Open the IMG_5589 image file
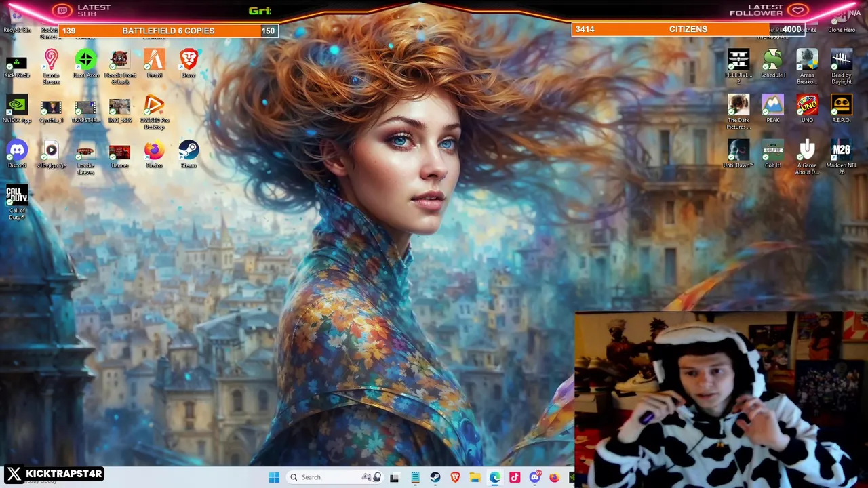Screen dimensions: 868x488 tap(119, 112)
